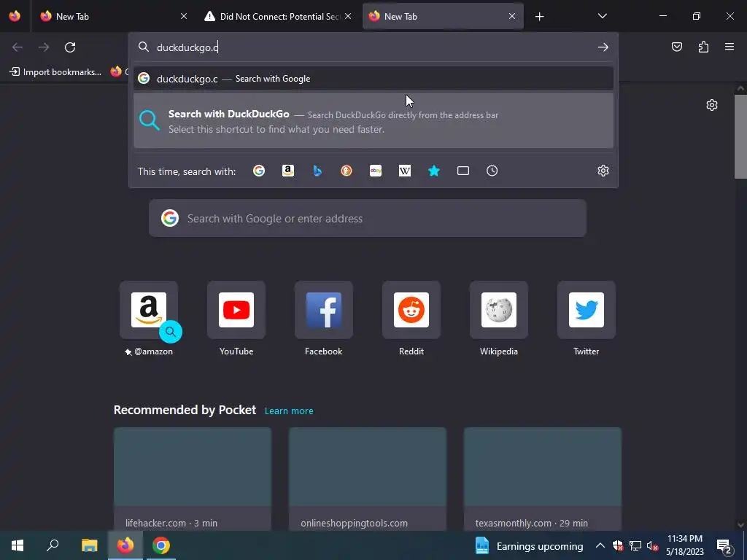The image size is (747, 560).
Task: Search this time with Bing icon
Action: 317,171
